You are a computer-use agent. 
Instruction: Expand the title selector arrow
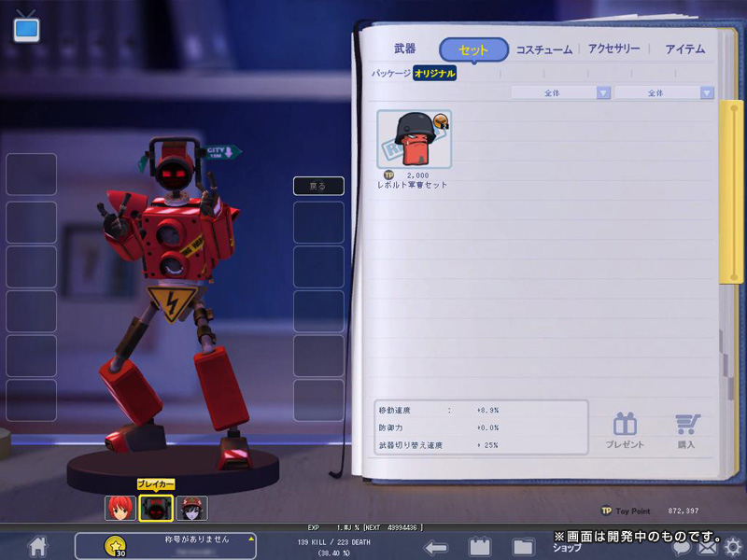point(251,539)
